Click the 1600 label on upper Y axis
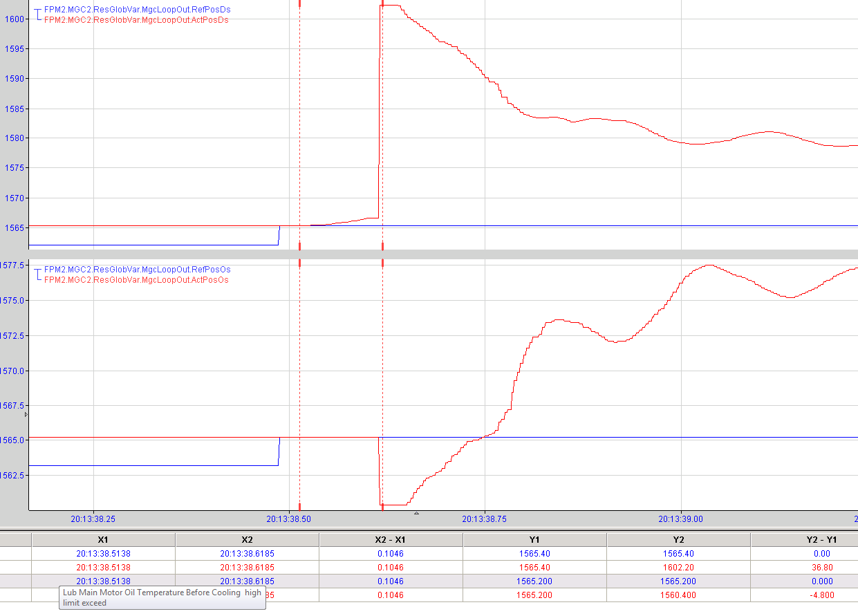Image resolution: width=858 pixels, height=616 pixels. [x=13, y=19]
